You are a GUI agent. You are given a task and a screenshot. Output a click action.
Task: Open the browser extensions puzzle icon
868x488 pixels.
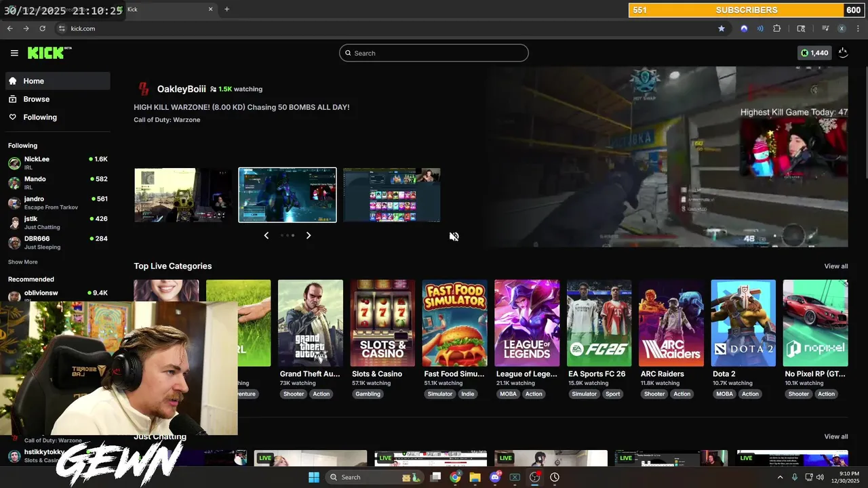(x=777, y=28)
